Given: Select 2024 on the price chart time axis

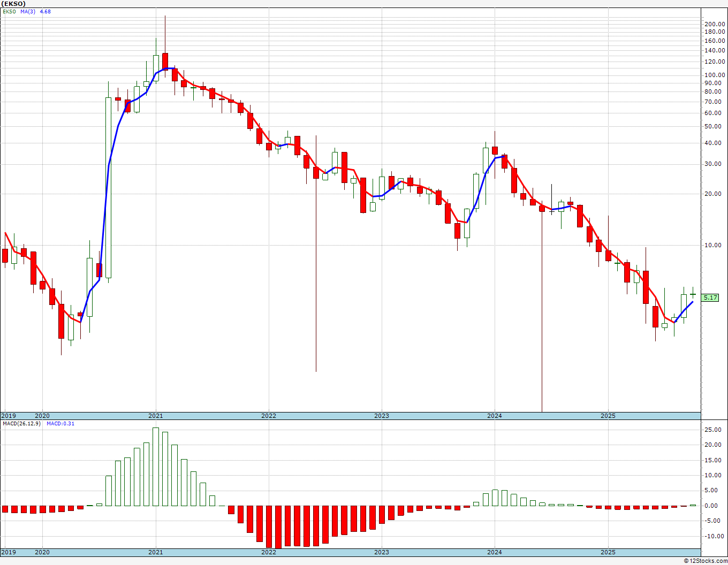Looking at the screenshot, I should click(495, 416).
